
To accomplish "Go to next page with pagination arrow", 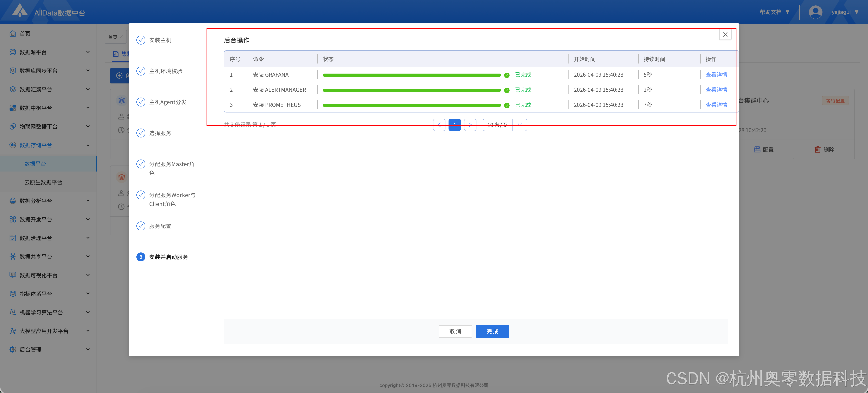I will (x=470, y=125).
